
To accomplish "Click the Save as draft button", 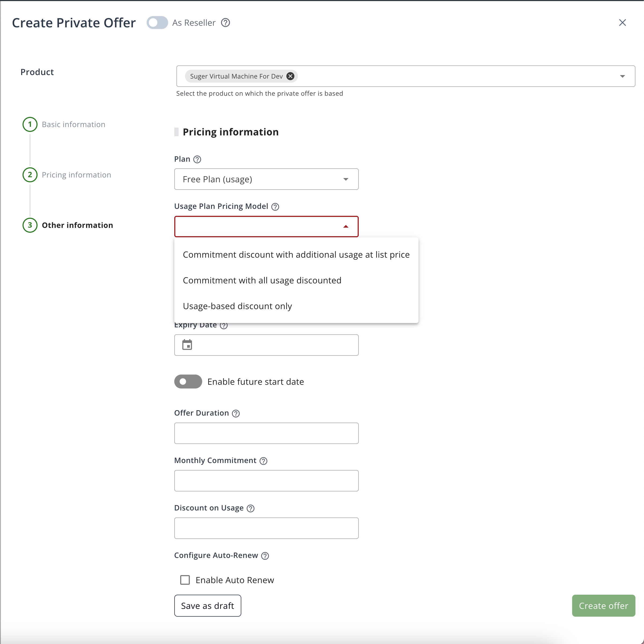I will click(x=207, y=606).
